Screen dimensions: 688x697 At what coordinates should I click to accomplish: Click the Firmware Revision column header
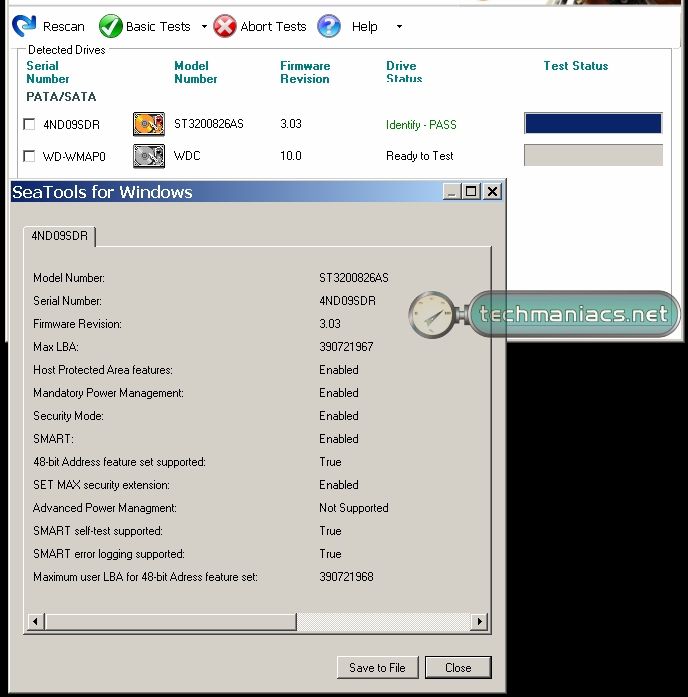click(305, 72)
